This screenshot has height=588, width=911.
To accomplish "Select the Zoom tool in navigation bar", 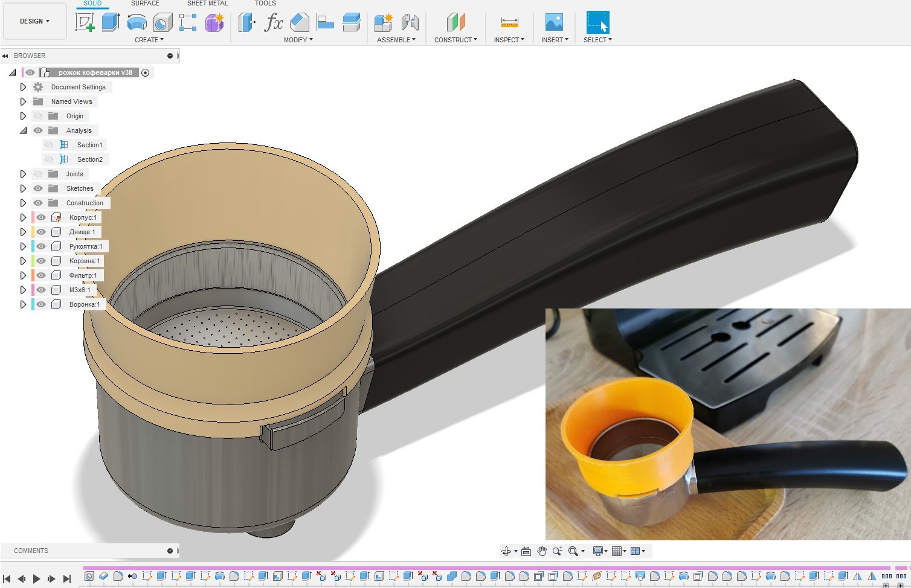I will [x=557, y=551].
